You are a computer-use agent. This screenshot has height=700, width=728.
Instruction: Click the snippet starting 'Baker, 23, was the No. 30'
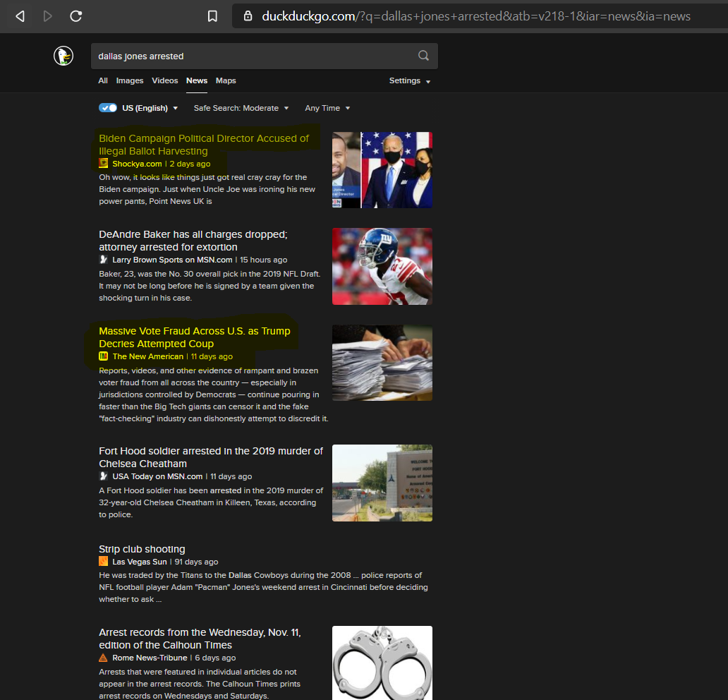click(210, 286)
